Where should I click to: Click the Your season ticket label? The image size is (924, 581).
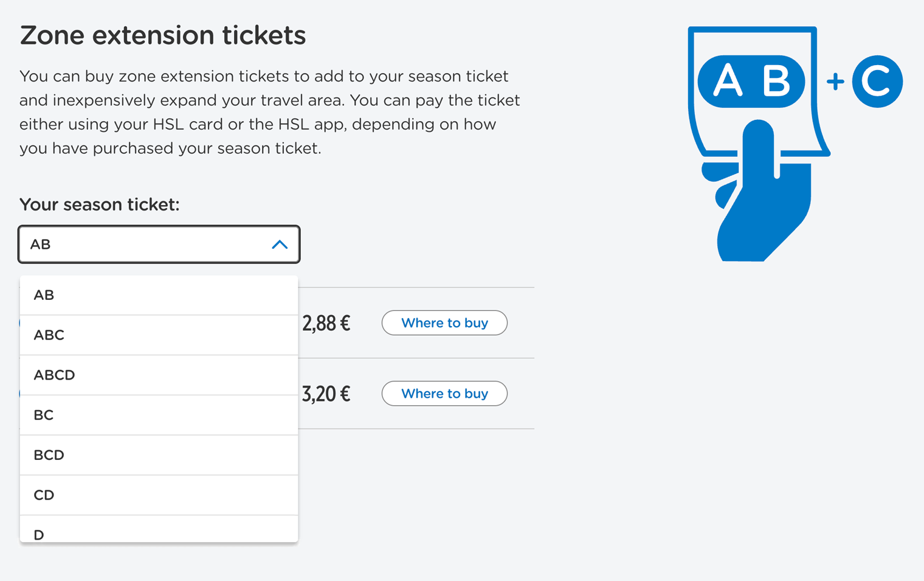pyautogui.click(x=100, y=204)
